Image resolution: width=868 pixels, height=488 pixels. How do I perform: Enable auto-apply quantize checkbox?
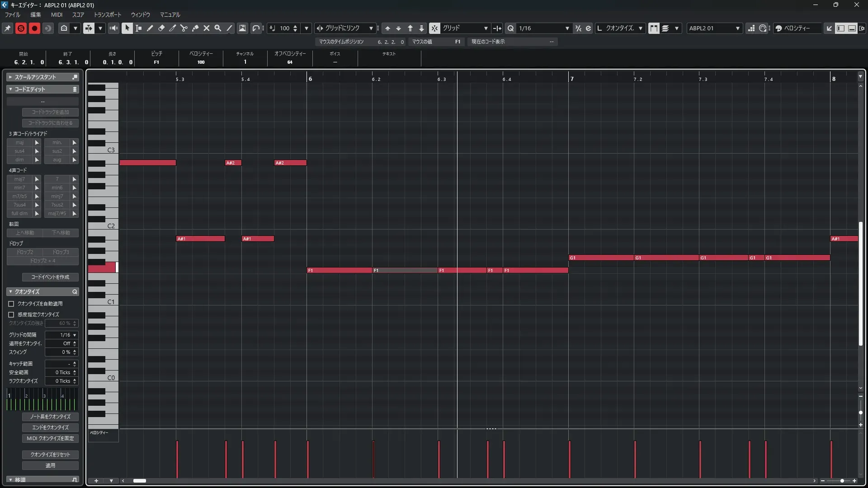tap(11, 304)
